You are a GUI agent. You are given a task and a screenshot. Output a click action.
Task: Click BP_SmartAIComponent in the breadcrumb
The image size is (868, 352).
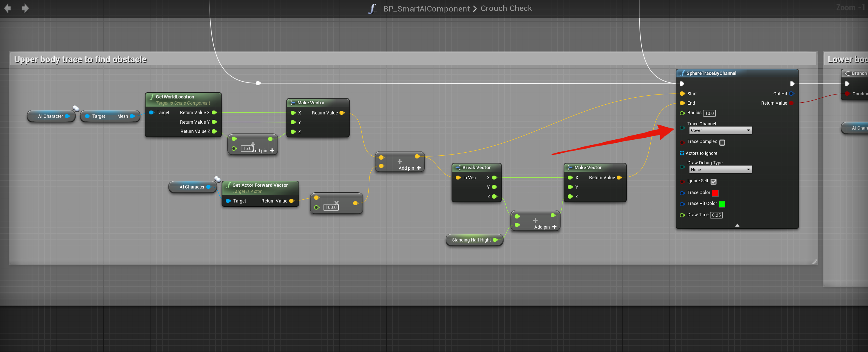(x=426, y=8)
